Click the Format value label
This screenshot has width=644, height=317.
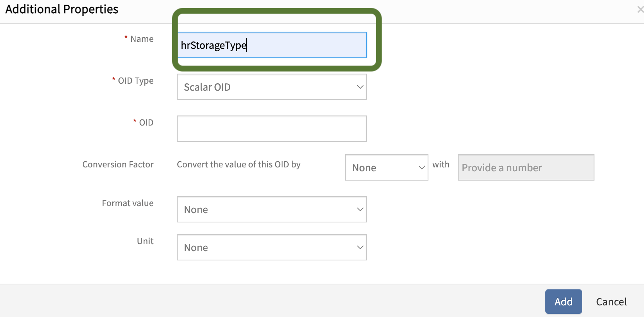pyautogui.click(x=128, y=203)
